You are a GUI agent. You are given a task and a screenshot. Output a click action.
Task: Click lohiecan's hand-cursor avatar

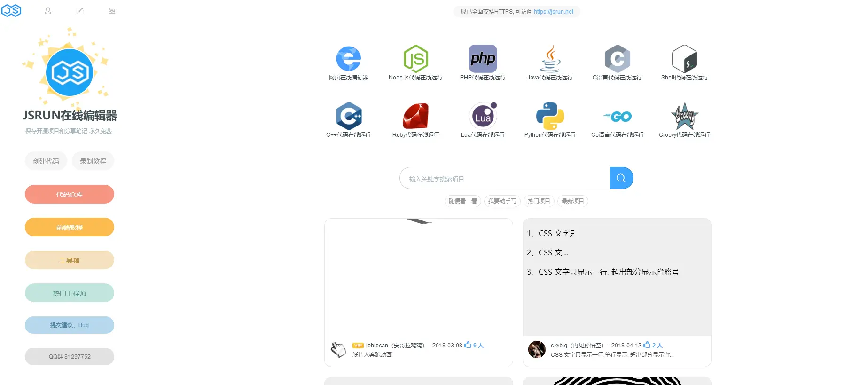point(338,350)
